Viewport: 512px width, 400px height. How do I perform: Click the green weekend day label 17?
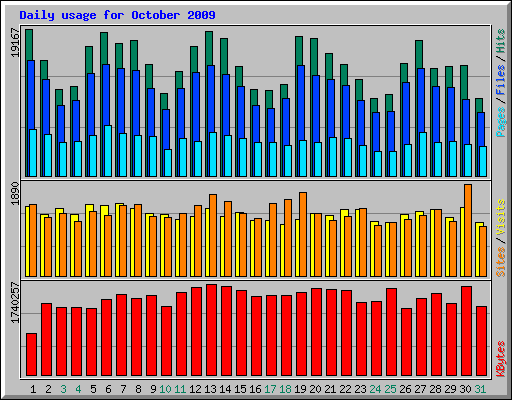(270, 389)
